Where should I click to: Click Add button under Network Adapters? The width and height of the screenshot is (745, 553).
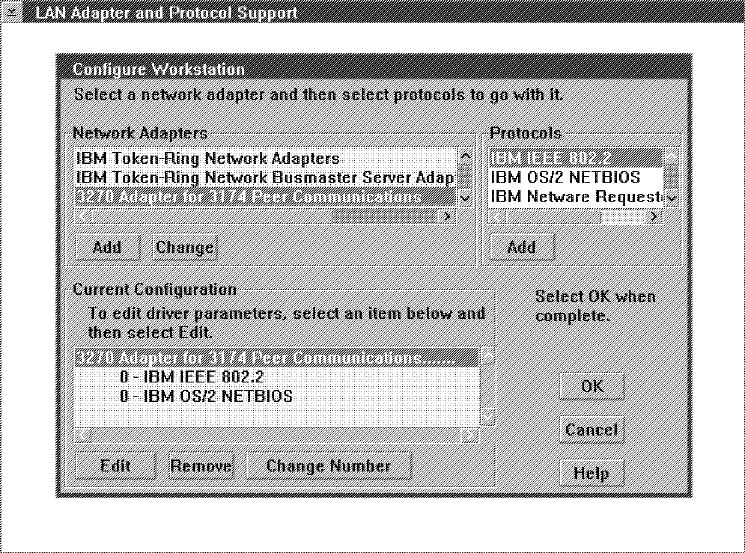pyautogui.click(x=107, y=247)
